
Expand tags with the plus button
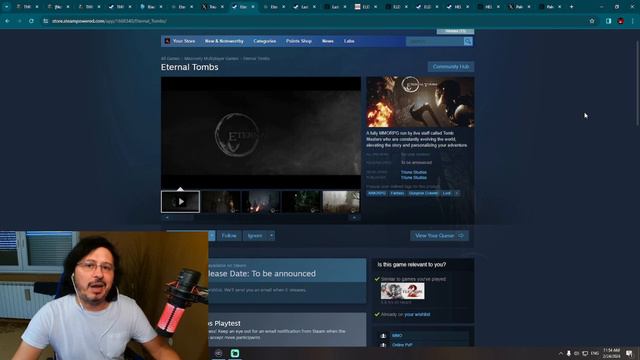(457, 193)
